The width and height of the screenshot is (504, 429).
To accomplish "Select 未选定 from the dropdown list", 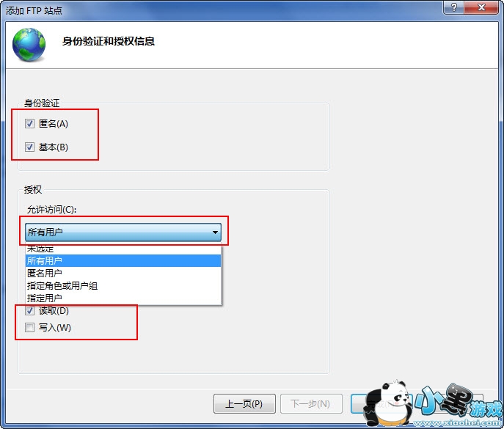I will [123, 249].
